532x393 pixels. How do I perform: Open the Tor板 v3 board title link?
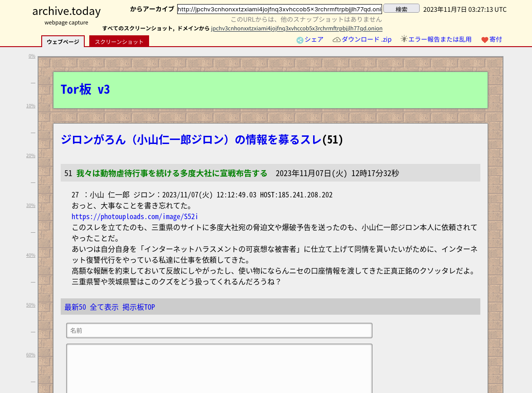(85, 90)
